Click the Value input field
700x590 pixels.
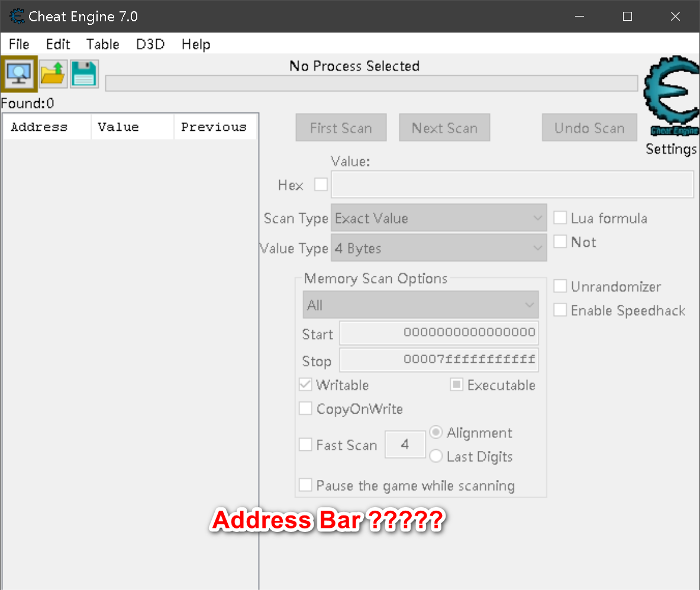tap(512, 185)
